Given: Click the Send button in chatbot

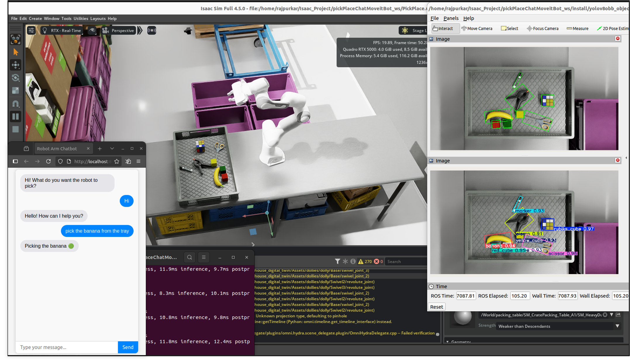Looking at the screenshot, I should pos(128,347).
